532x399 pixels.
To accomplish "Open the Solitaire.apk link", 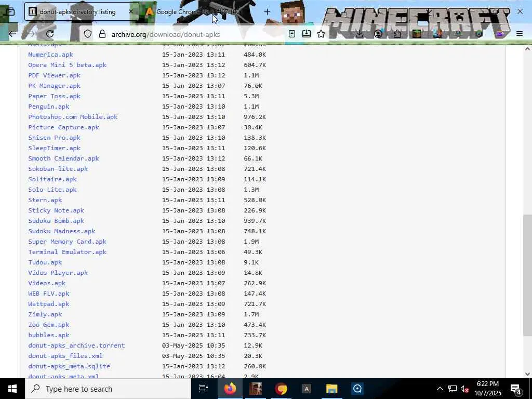I will [x=52, y=179].
